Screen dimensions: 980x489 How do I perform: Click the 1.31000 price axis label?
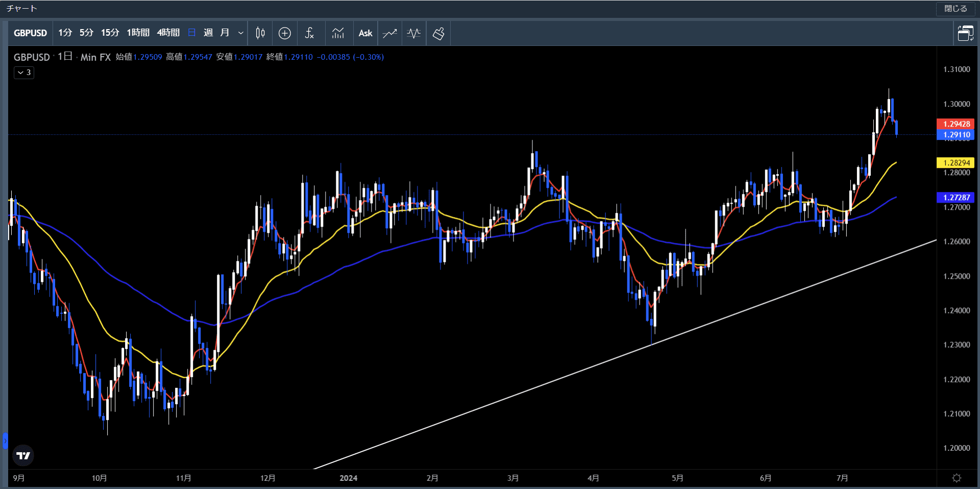point(957,69)
